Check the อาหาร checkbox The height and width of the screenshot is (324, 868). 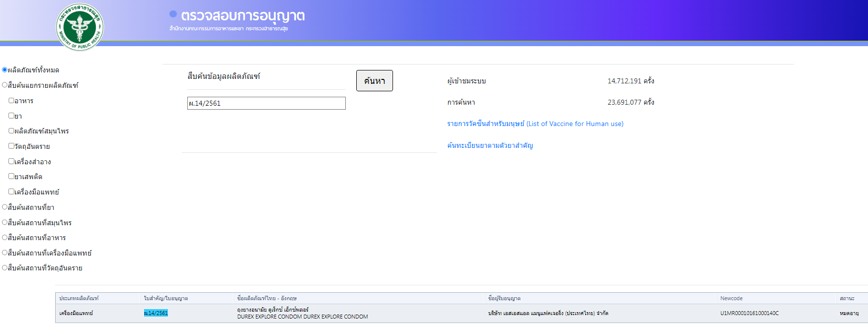11,101
